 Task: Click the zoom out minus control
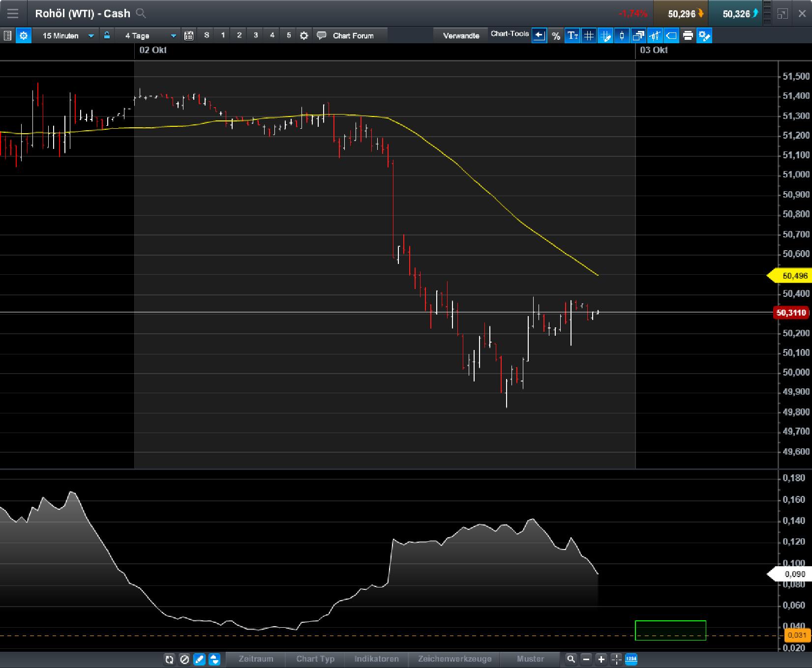pyautogui.click(x=586, y=660)
